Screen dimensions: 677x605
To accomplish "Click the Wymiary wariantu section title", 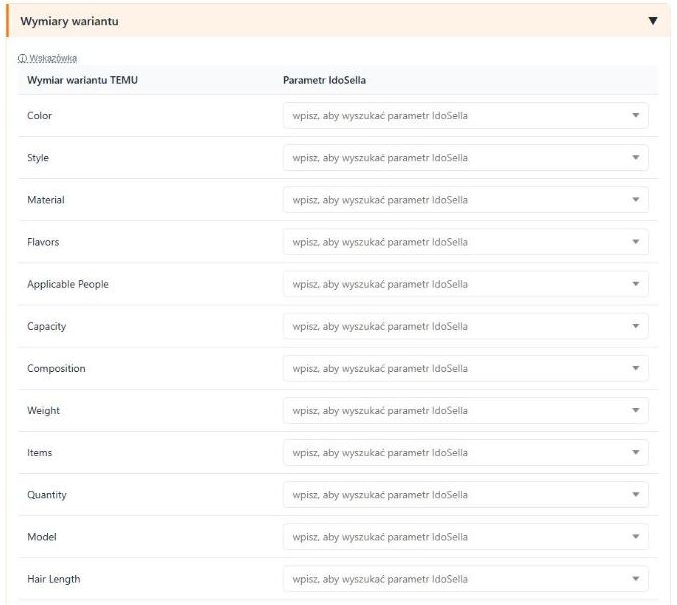I will (x=69, y=21).
